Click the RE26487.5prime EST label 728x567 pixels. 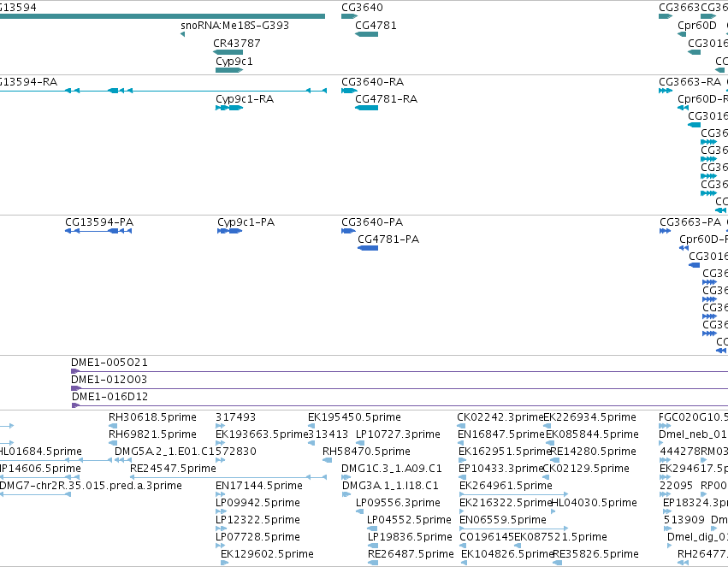(411, 554)
